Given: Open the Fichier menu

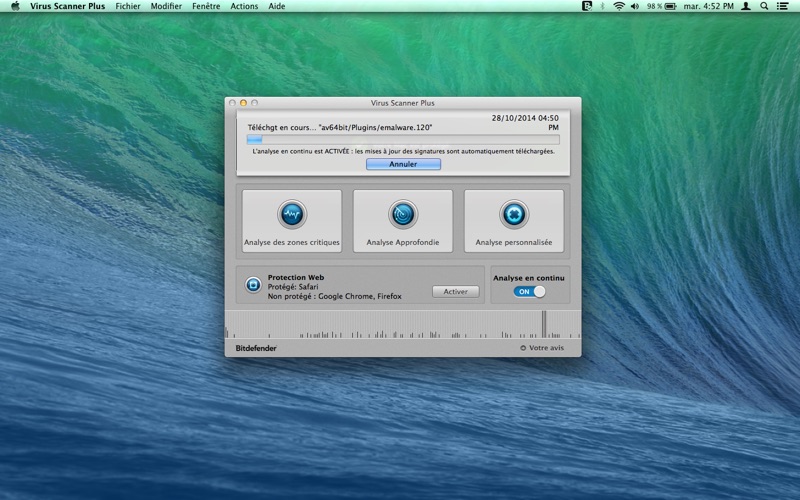Looking at the screenshot, I should pyautogui.click(x=128, y=6).
